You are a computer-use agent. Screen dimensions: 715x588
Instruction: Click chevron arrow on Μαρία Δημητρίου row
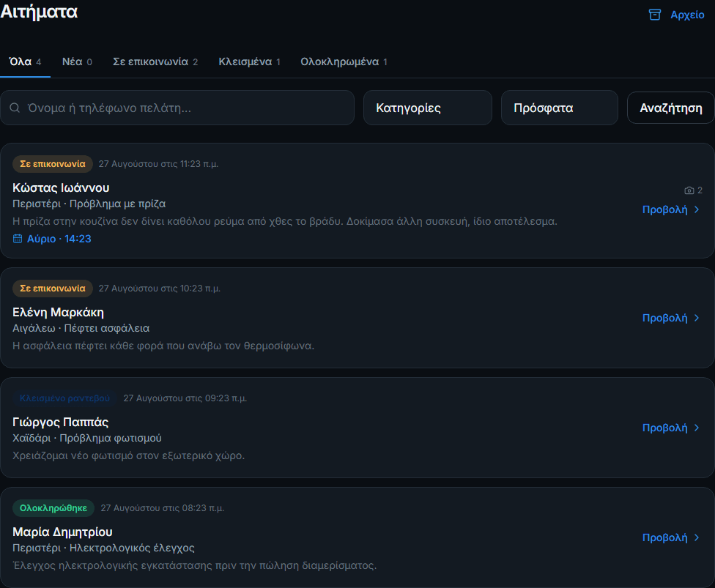pos(696,537)
